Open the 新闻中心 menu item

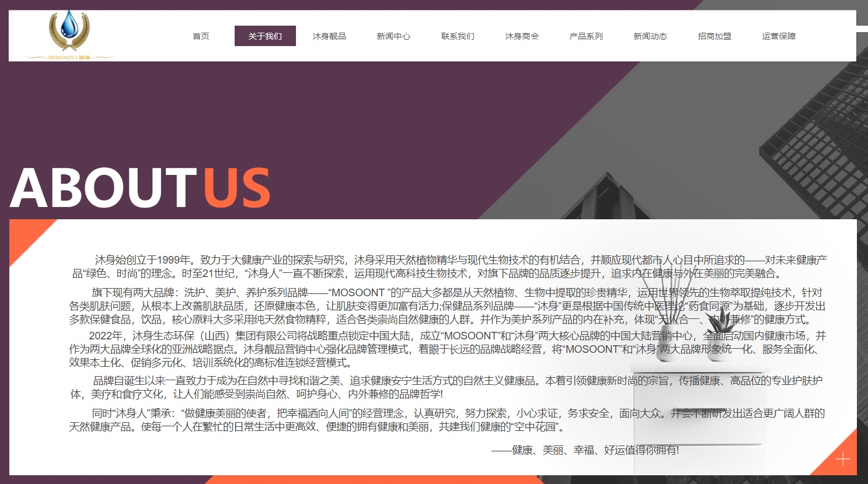point(393,36)
